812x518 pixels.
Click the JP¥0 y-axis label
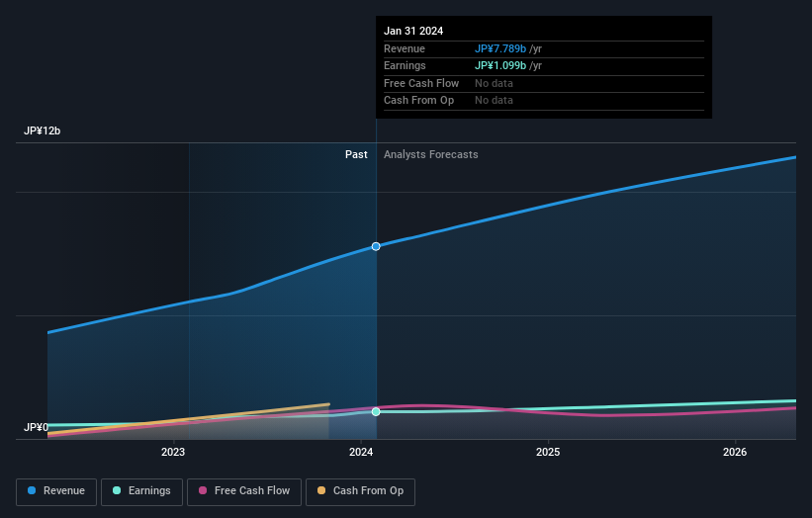(x=36, y=427)
